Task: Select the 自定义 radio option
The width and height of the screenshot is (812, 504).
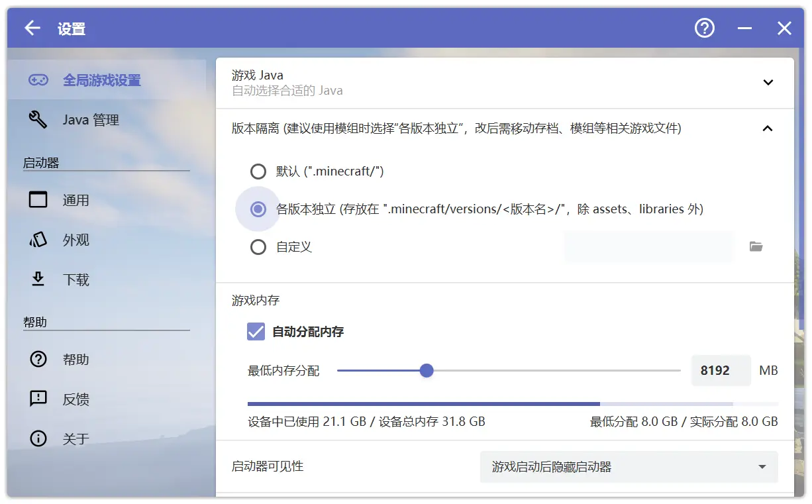Action: 258,247
